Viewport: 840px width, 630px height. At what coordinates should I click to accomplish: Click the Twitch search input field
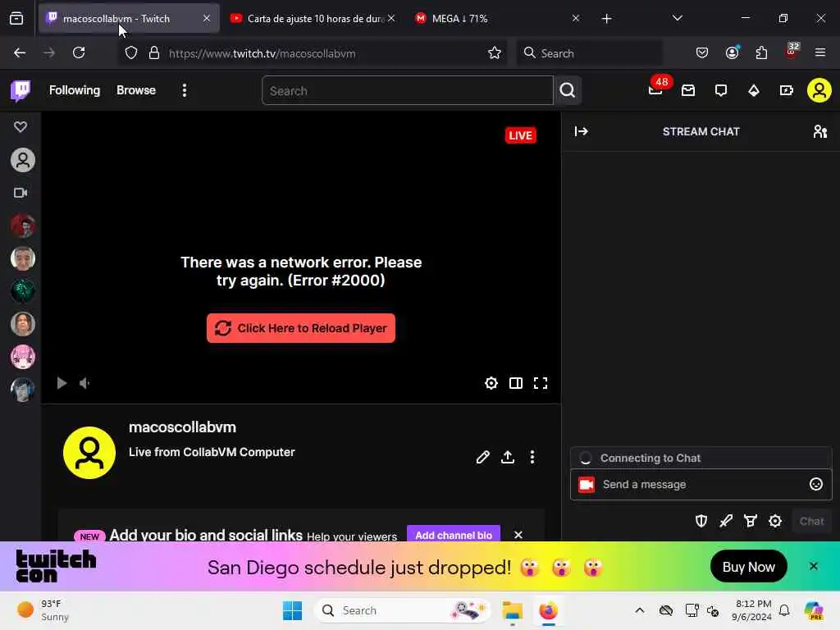[x=407, y=90]
